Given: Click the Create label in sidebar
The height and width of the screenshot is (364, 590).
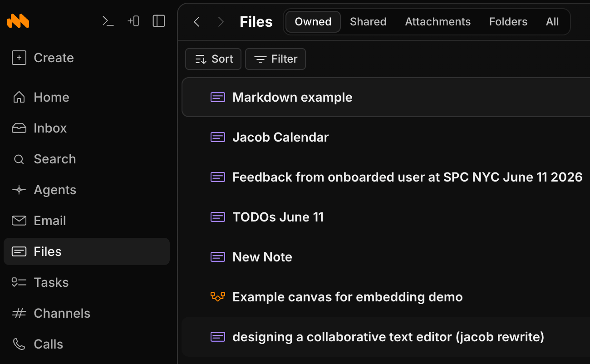Looking at the screenshot, I should click(54, 58).
